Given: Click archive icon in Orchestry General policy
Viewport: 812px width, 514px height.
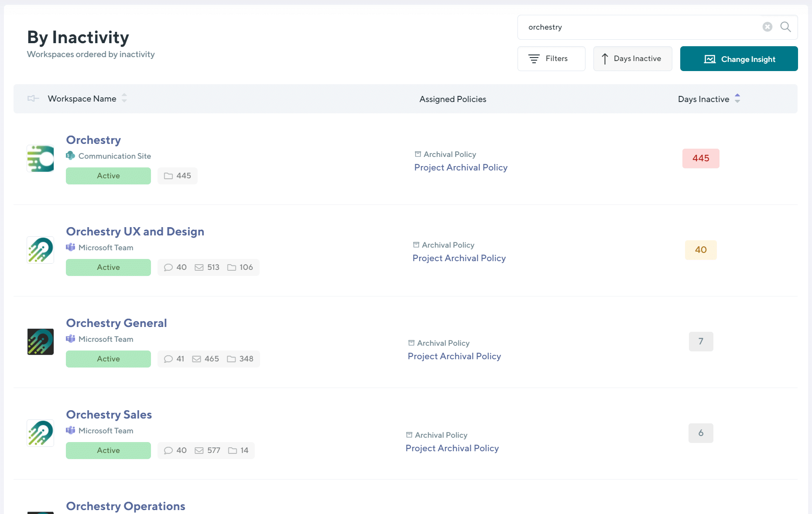Looking at the screenshot, I should pos(411,343).
